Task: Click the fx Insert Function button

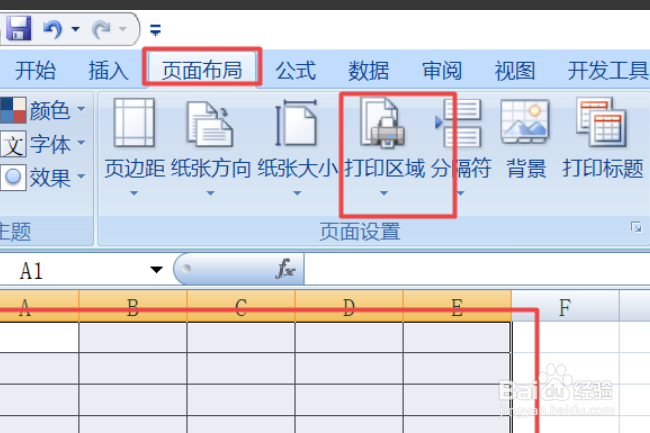Action: coord(285,269)
